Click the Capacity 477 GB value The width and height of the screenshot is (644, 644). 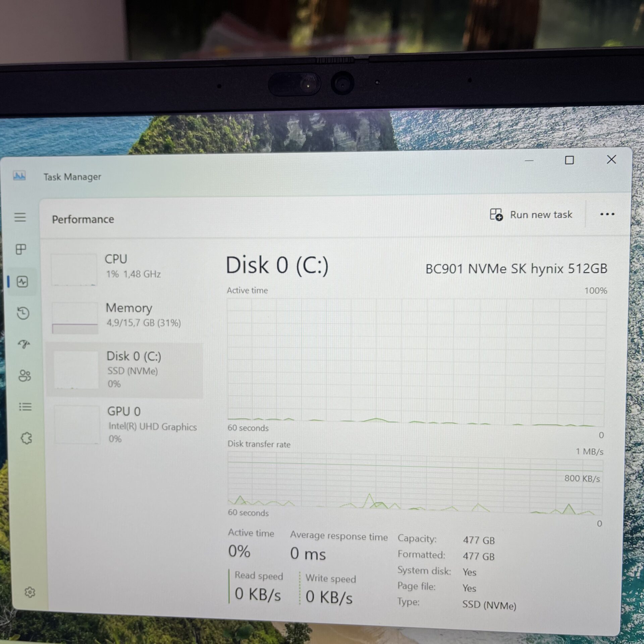coord(479,540)
